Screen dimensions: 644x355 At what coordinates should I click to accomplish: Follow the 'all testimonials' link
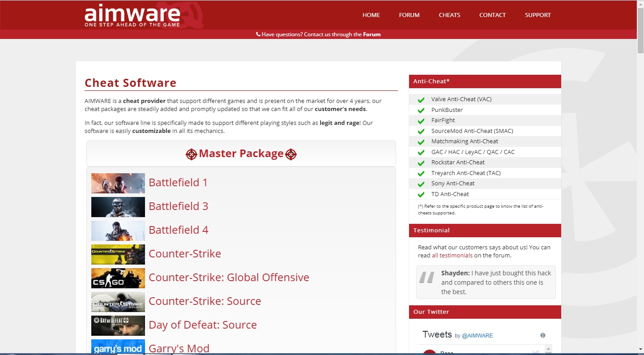click(x=452, y=255)
